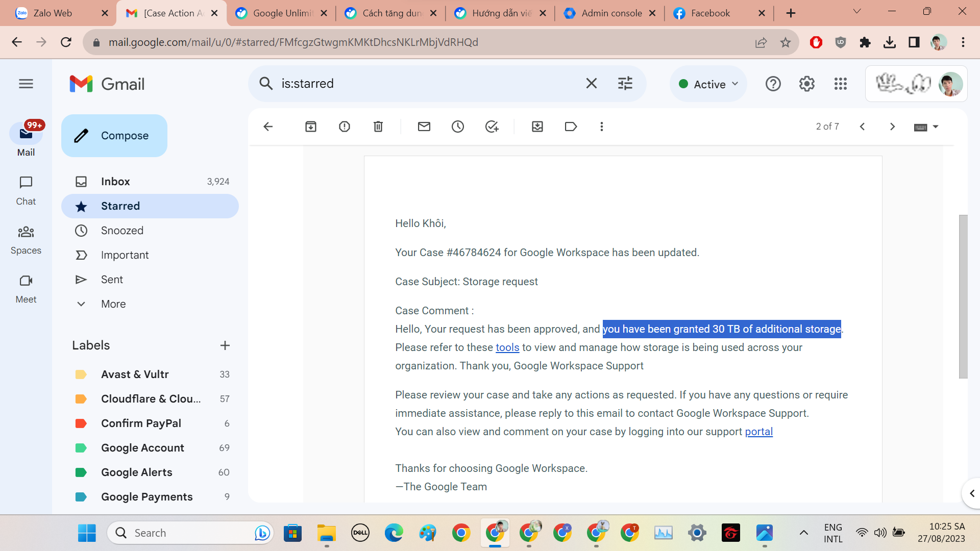980x551 pixels.
Task: Open Gmail settings gear
Action: tap(807, 84)
